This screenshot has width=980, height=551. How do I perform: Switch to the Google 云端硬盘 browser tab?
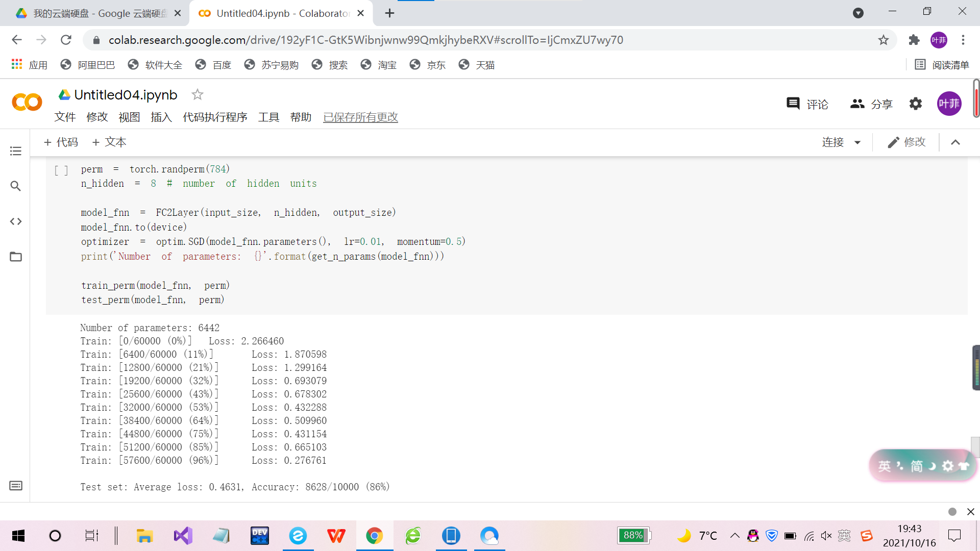pos(97,13)
